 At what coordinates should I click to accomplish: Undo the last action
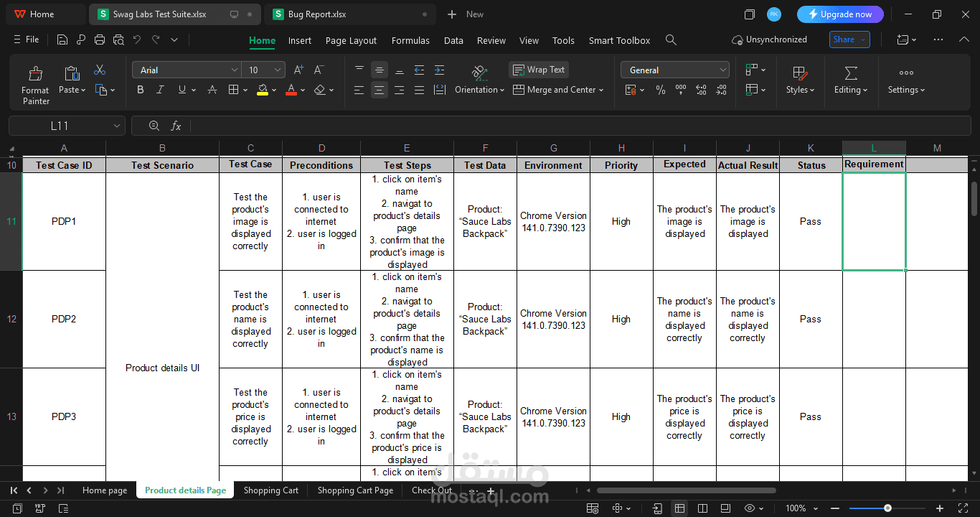137,40
